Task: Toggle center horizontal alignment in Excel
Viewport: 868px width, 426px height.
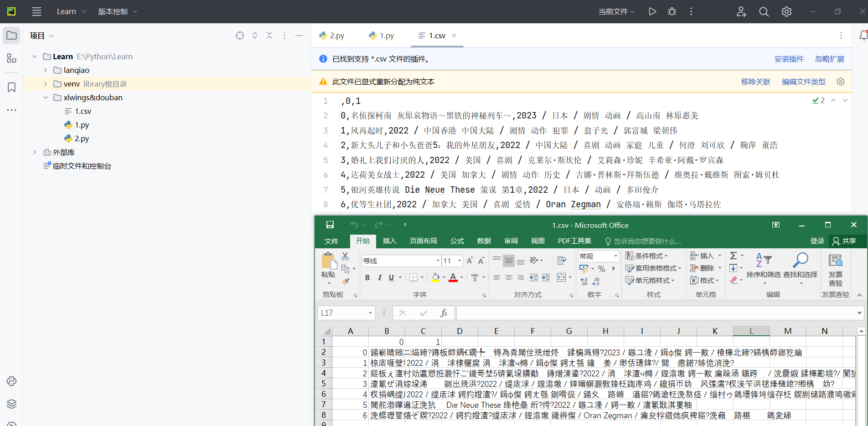Action: click(509, 277)
